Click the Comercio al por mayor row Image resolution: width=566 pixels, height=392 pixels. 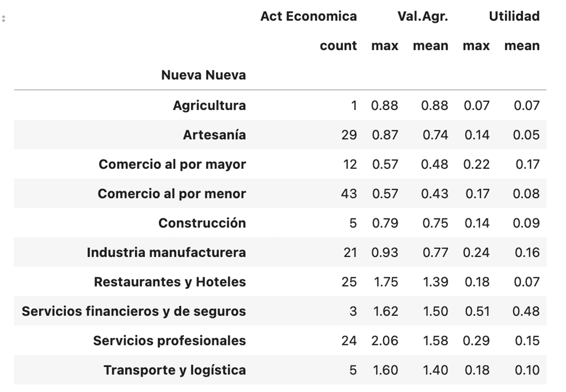[280, 164]
